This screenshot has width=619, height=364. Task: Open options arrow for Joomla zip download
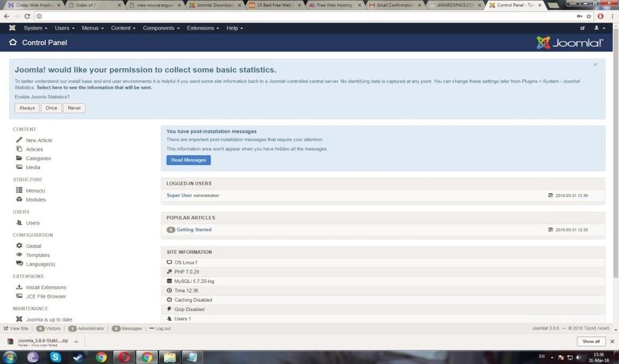point(76,342)
